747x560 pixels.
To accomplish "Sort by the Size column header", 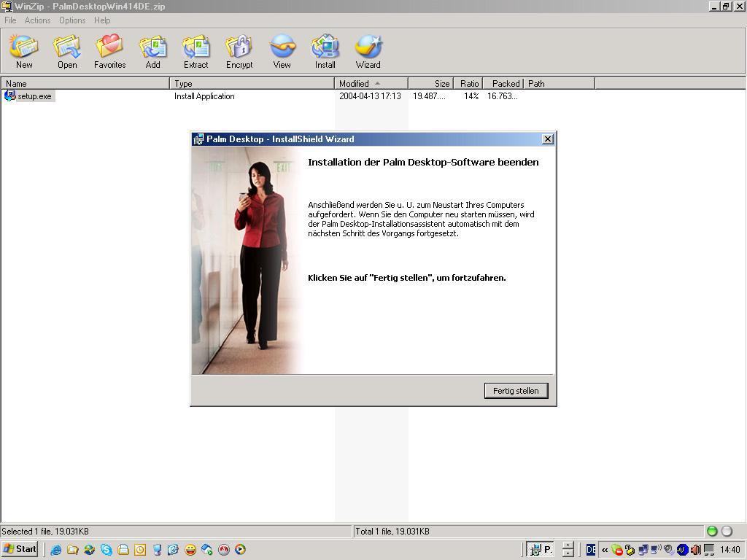I will point(430,83).
